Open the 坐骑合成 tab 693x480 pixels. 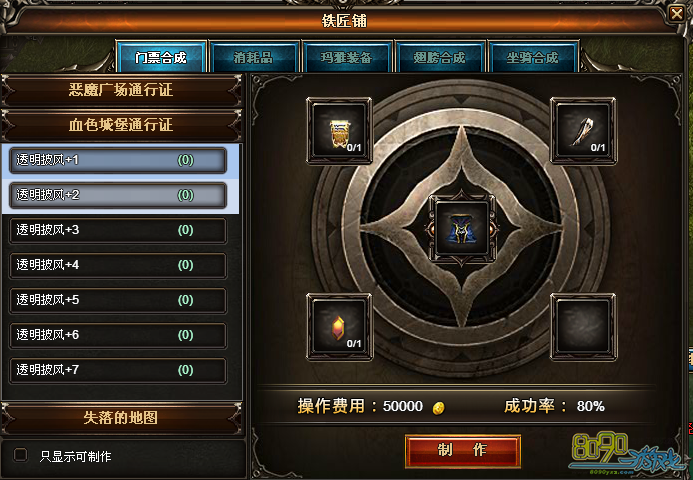pos(533,57)
